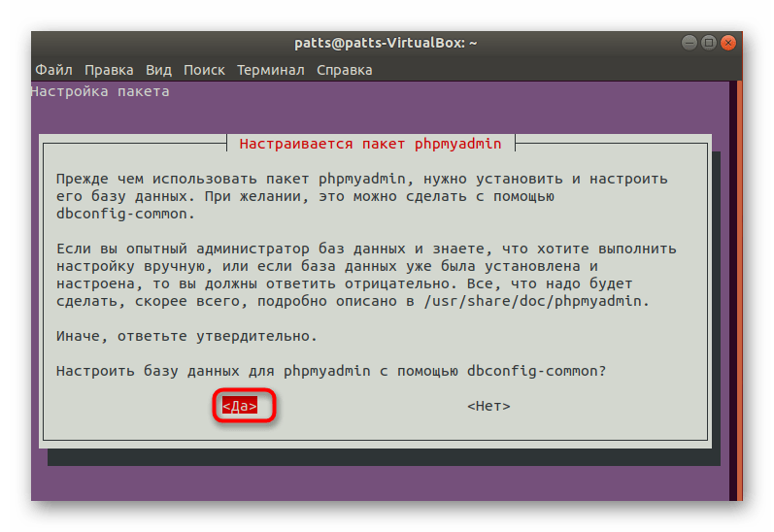Close the terminal window
Viewport: 774px width, 532px height.
pyautogui.click(x=728, y=43)
